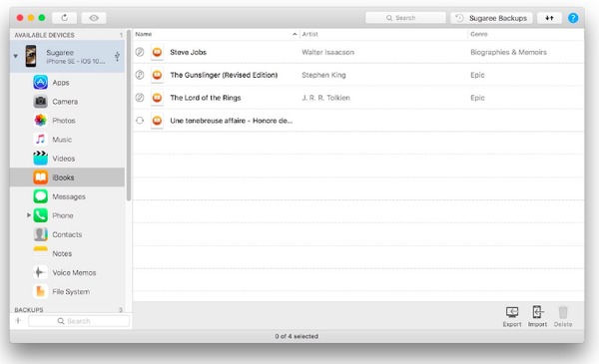
Task: Click the Import button
Action: 537,316
